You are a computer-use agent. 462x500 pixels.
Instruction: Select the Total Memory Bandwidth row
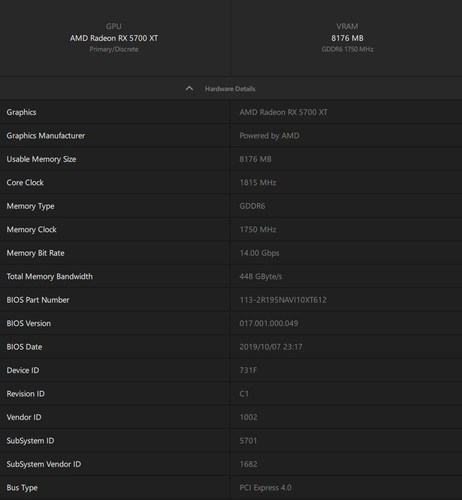point(231,276)
